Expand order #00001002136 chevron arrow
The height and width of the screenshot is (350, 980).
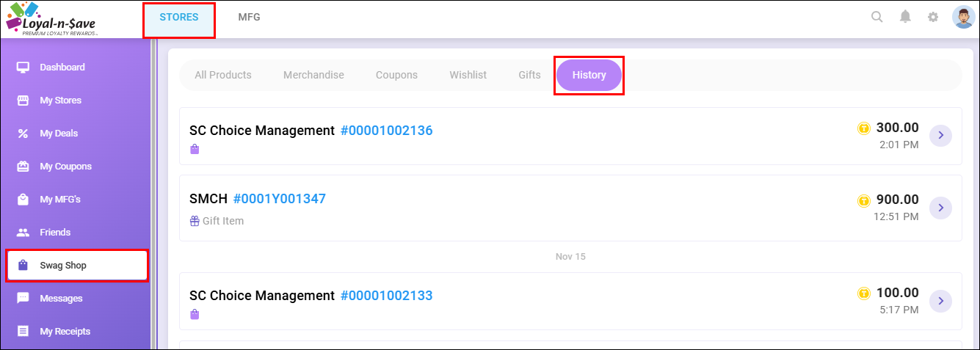tap(940, 136)
